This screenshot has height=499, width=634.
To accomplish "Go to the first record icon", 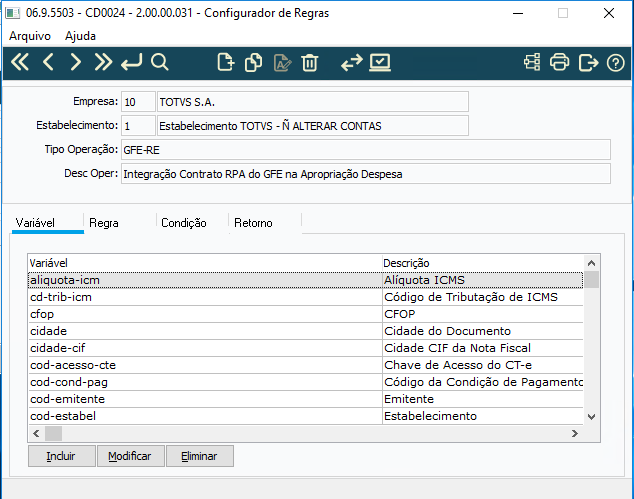I will [x=20, y=63].
